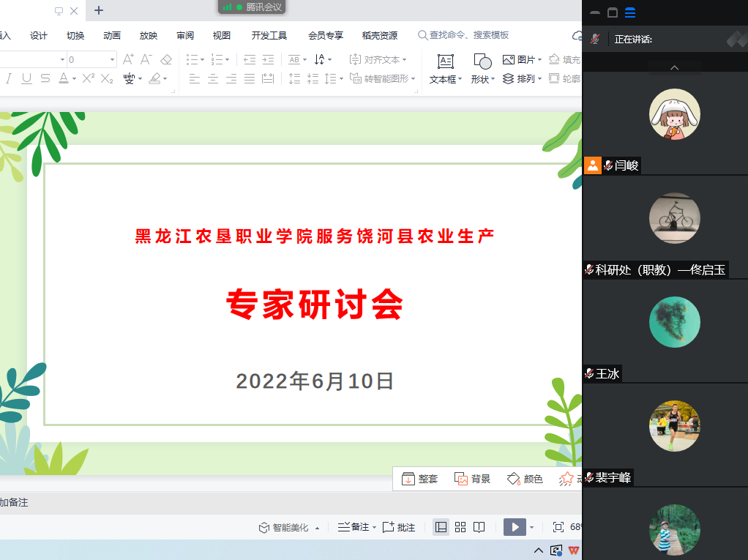Open the 放映 Slideshow tab
748x560 pixels.
(x=149, y=35)
